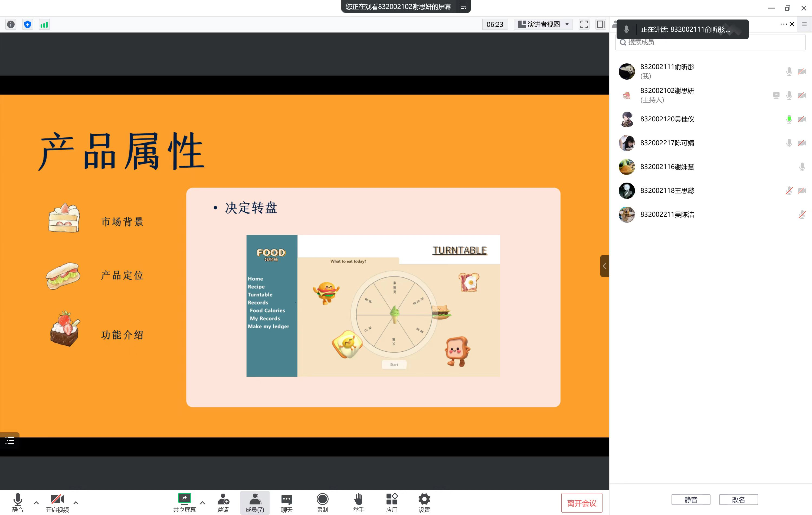812x515 pixels.
Task: Mute my microphone in the toolbar
Action: click(18, 503)
